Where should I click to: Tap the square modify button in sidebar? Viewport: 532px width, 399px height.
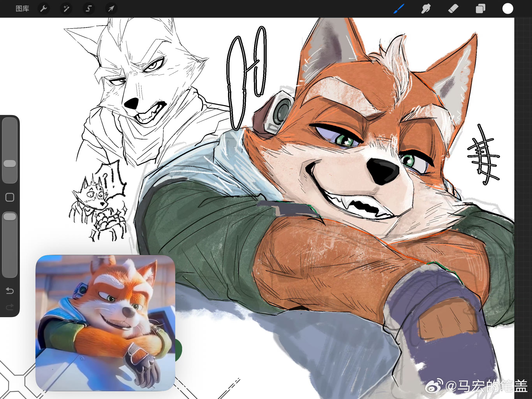pos(10,197)
